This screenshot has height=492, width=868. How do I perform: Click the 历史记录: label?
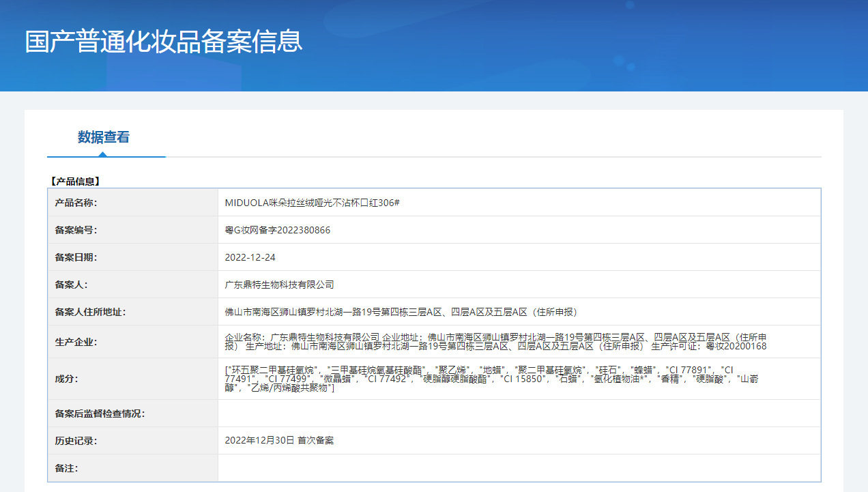pyautogui.click(x=76, y=441)
